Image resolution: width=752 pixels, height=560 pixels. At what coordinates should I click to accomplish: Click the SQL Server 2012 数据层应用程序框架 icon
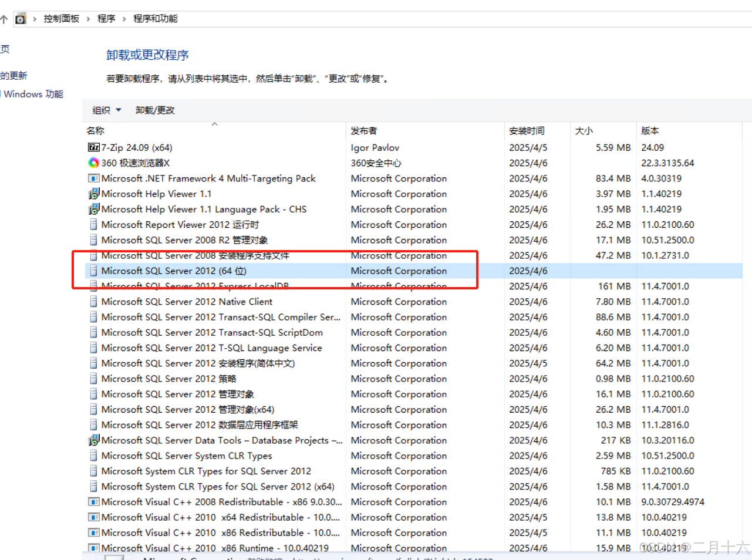point(93,425)
